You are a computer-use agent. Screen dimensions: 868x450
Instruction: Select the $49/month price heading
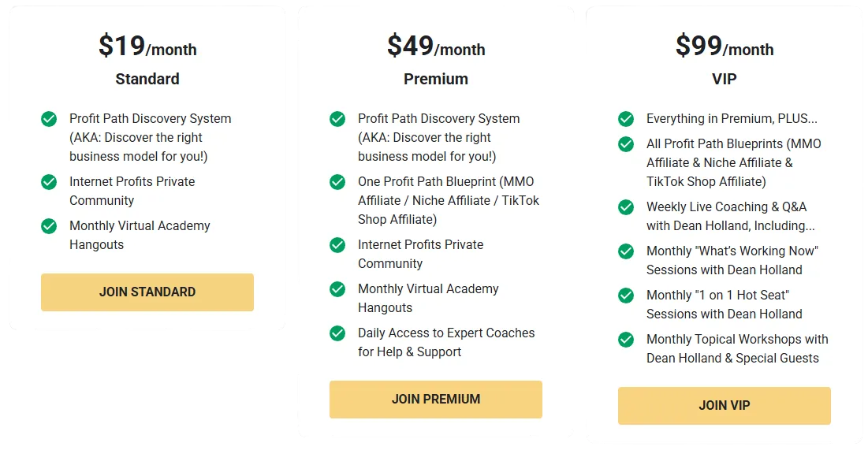pos(436,46)
